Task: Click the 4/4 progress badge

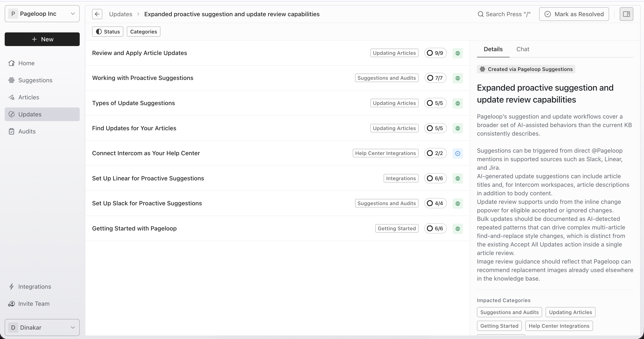Action: (435, 203)
